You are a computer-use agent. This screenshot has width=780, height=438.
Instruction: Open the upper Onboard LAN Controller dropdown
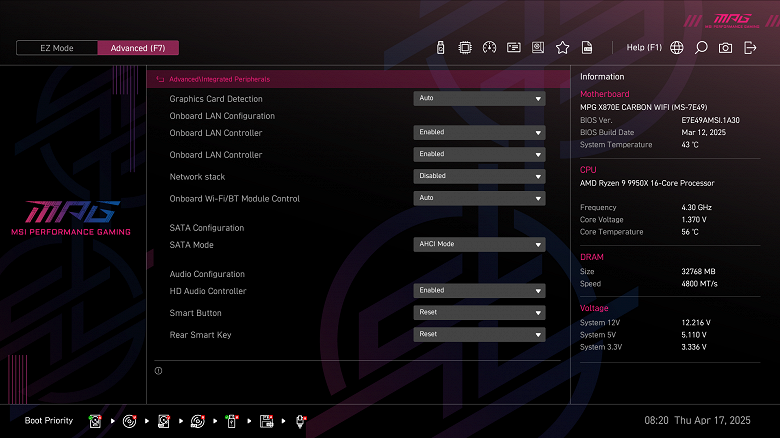479,132
